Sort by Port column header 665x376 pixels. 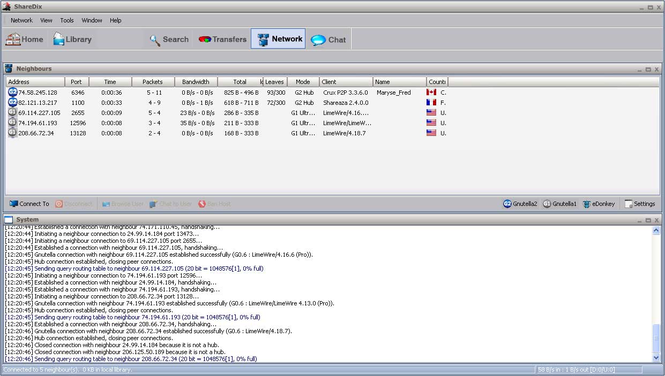pos(76,82)
